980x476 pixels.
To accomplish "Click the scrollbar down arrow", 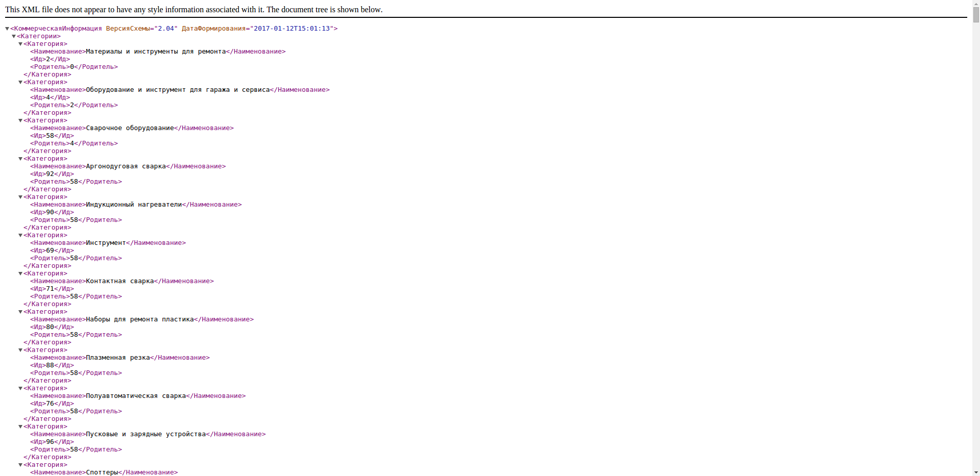I will point(976,472).
